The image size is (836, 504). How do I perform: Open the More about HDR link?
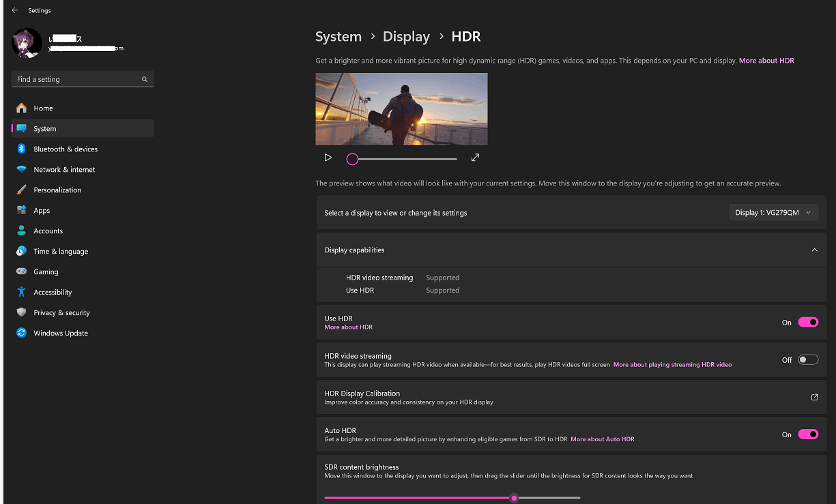pyautogui.click(x=766, y=60)
